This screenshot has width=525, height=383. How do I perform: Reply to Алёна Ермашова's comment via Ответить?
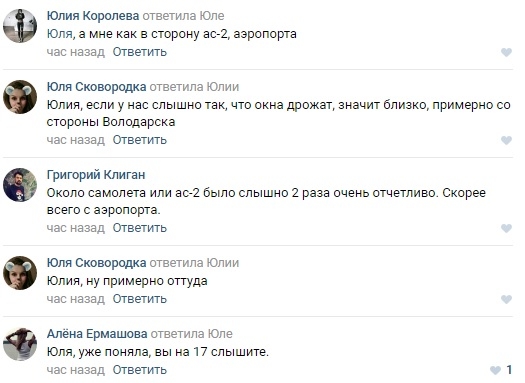tap(140, 370)
